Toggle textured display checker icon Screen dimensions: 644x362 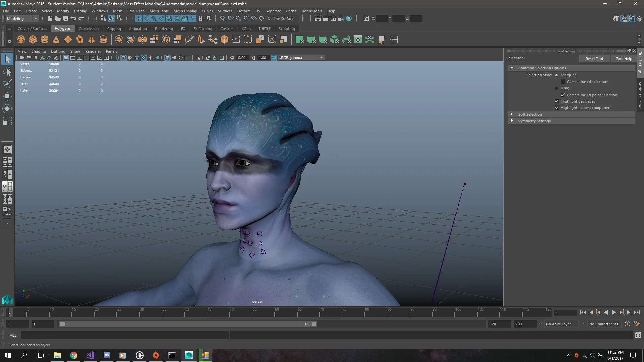144,58
